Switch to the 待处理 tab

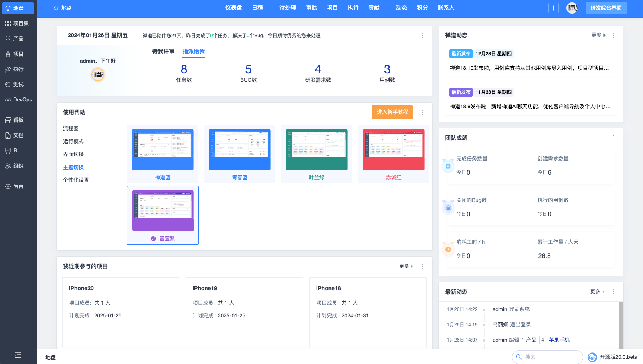click(288, 8)
